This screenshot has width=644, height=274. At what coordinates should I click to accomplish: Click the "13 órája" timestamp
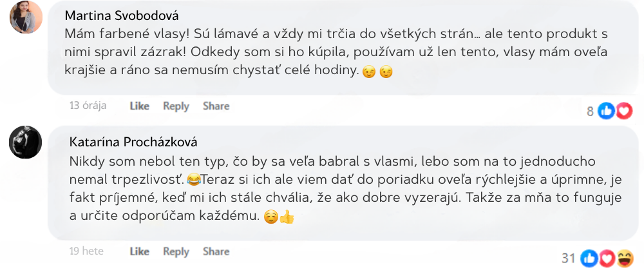pyautogui.click(x=88, y=106)
